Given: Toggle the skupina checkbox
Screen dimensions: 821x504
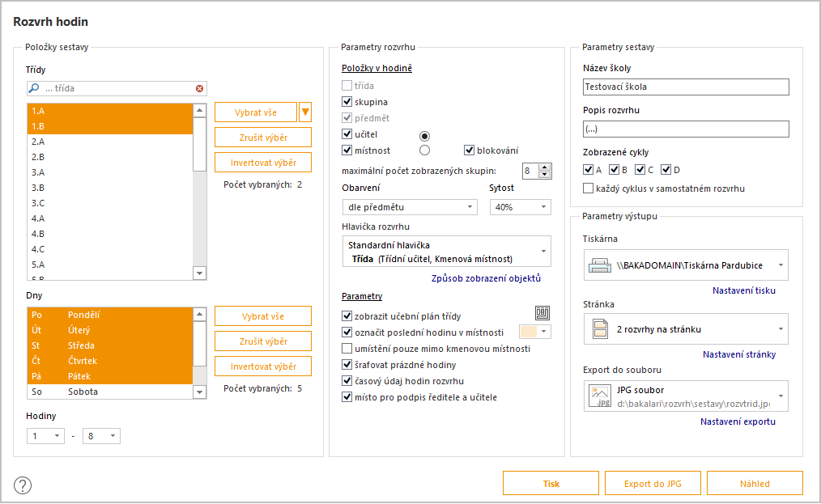Looking at the screenshot, I should point(347,102).
